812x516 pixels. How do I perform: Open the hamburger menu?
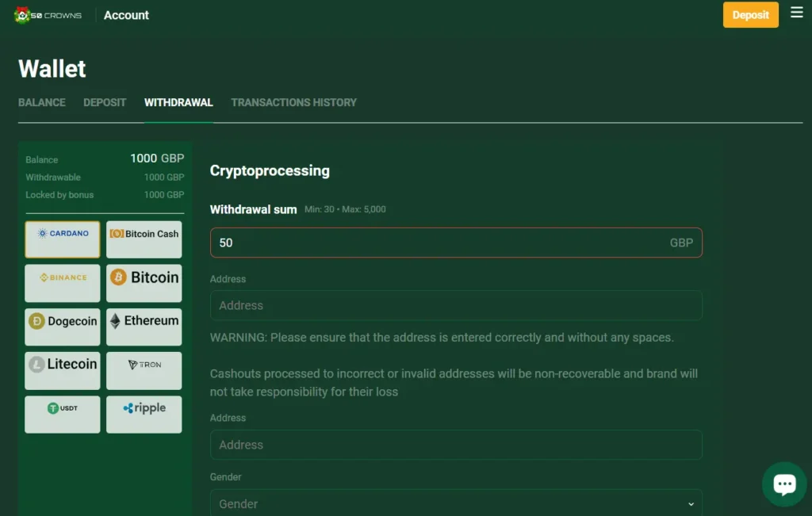coord(797,13)
